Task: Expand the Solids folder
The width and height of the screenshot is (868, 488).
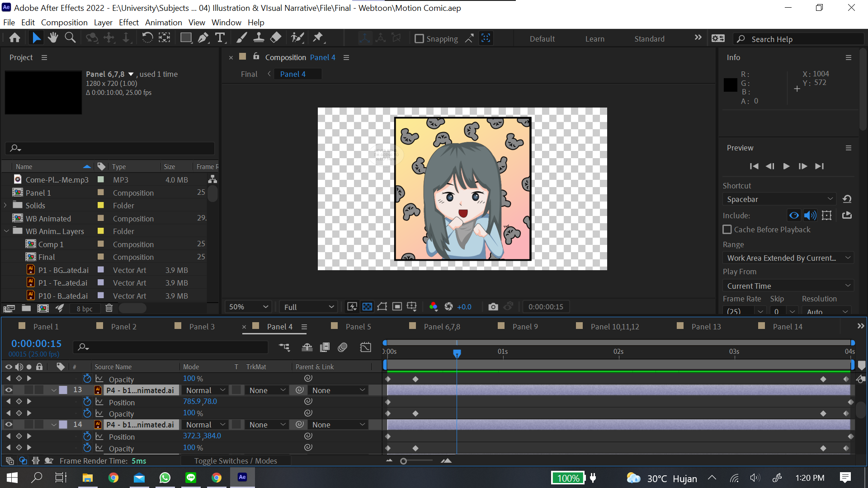Action: [5, 205]
